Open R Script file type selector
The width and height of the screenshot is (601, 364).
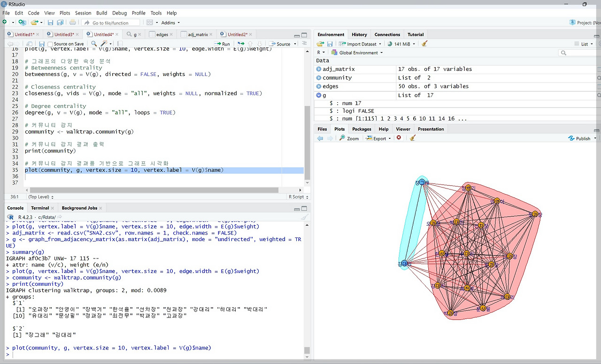[x=298, y=197]
